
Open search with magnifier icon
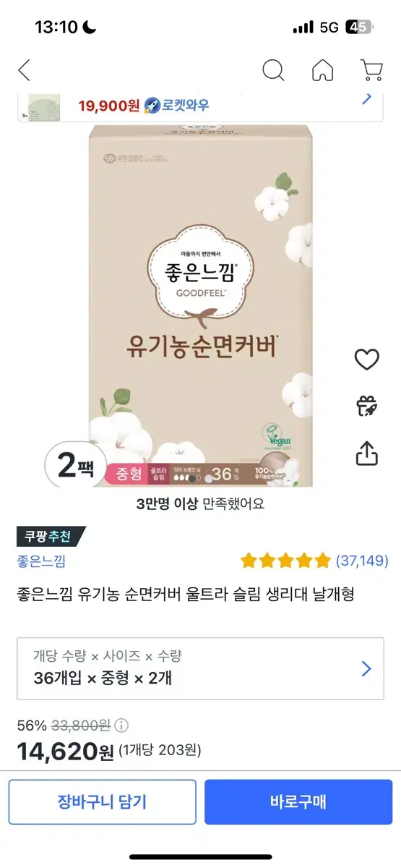[273, 70]
